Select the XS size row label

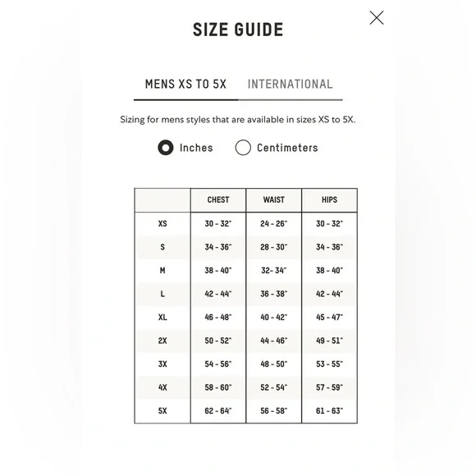162,224
